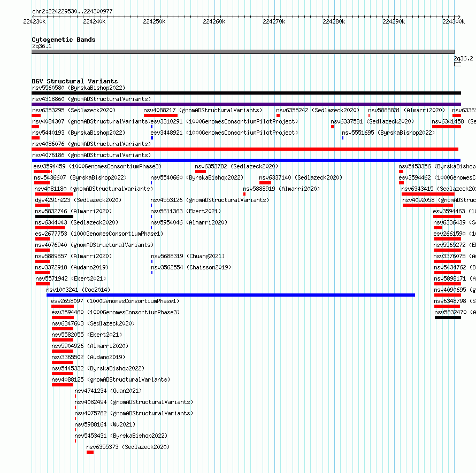Open nsv5888831 (Almarri2020) variant
The width and height of the screenshot is (476, 473).
tap(406, 110)
